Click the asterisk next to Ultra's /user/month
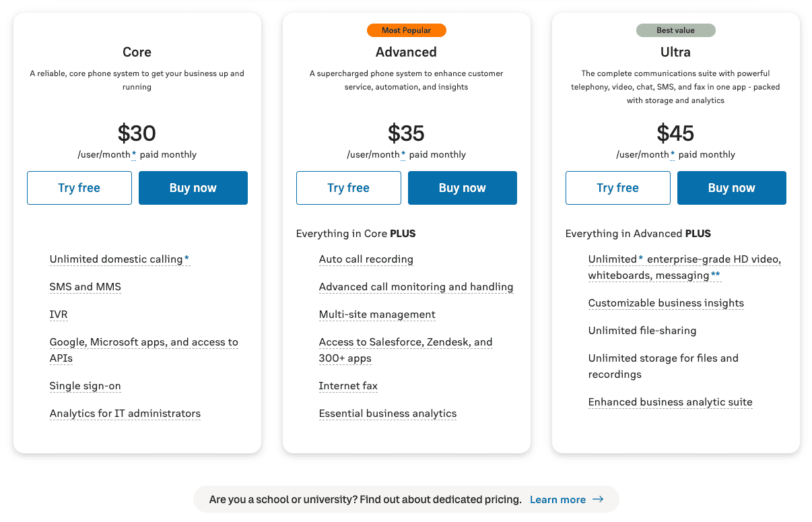This screenshot has width=812, height=522. click(x=673, y=154)
